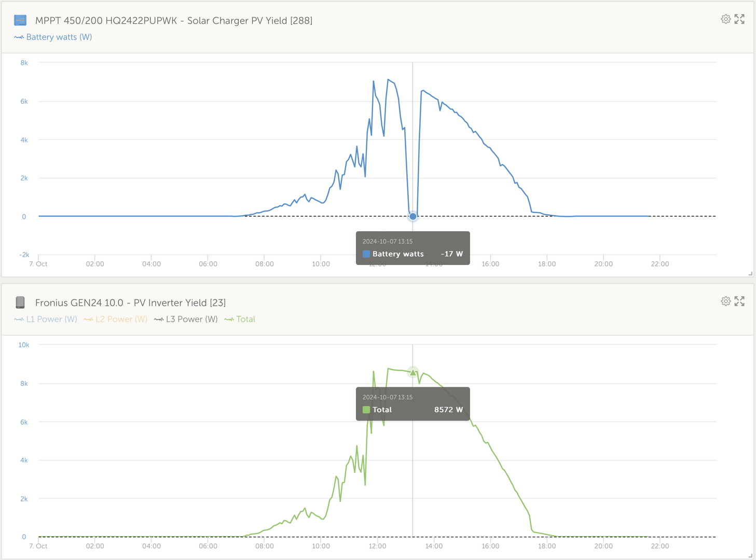
Task: Click 14:00 axis label in Fronius chart
Action: pos(434,546)
